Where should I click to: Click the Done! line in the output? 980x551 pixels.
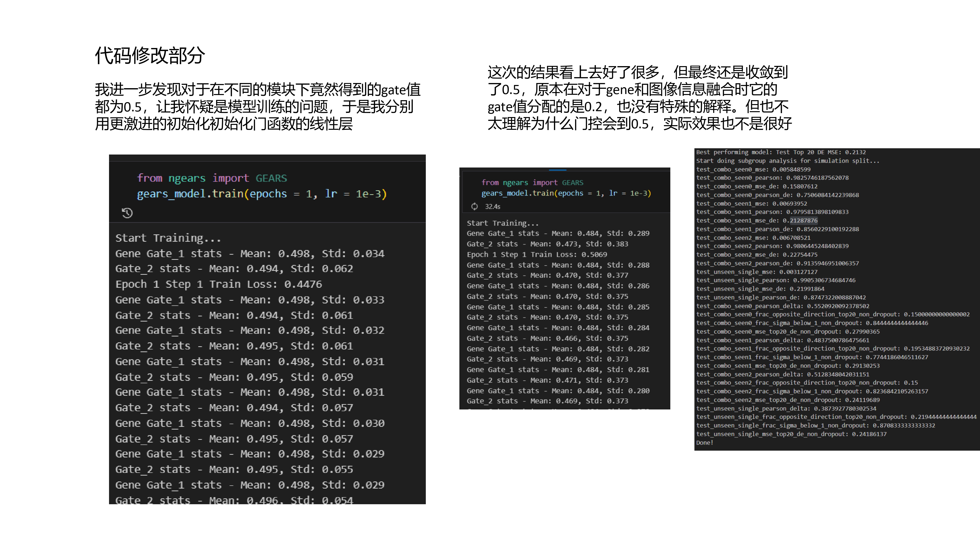(705, 443)
